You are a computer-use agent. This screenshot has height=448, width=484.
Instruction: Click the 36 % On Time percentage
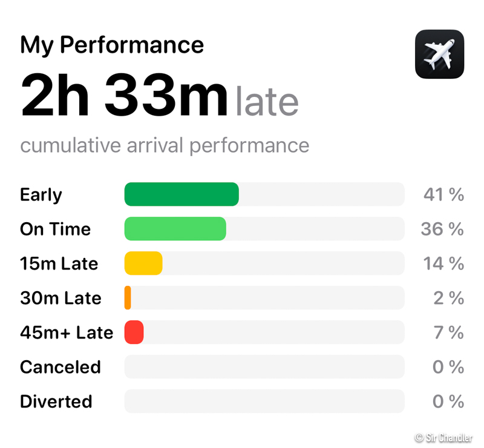pos(442,229)
